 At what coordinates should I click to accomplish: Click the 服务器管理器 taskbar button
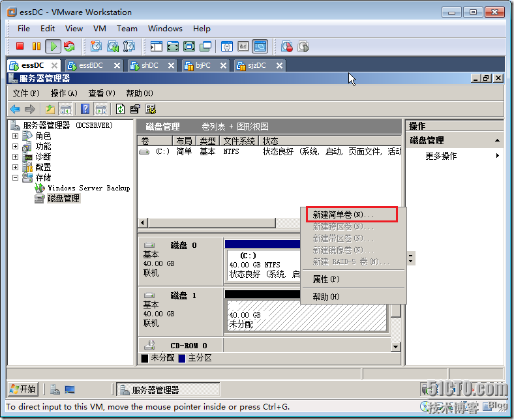(x=168, y=390)
